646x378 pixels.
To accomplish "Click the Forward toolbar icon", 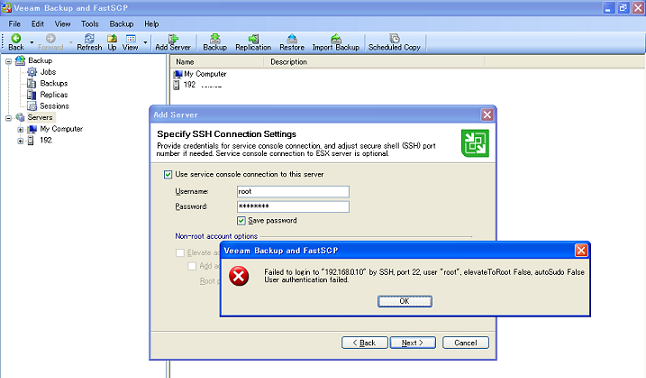I will click(x=51, y=38).
